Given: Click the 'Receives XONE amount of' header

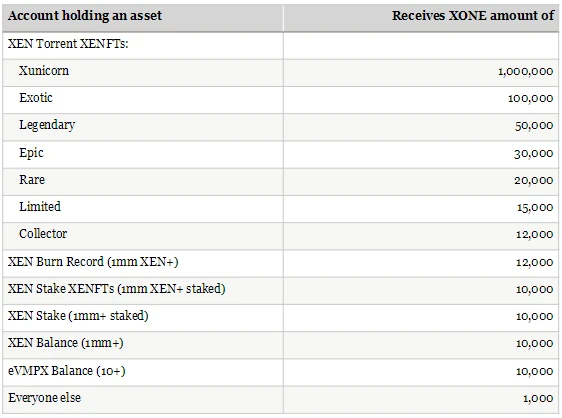Looking at the screenshot, I should (473, 16).
